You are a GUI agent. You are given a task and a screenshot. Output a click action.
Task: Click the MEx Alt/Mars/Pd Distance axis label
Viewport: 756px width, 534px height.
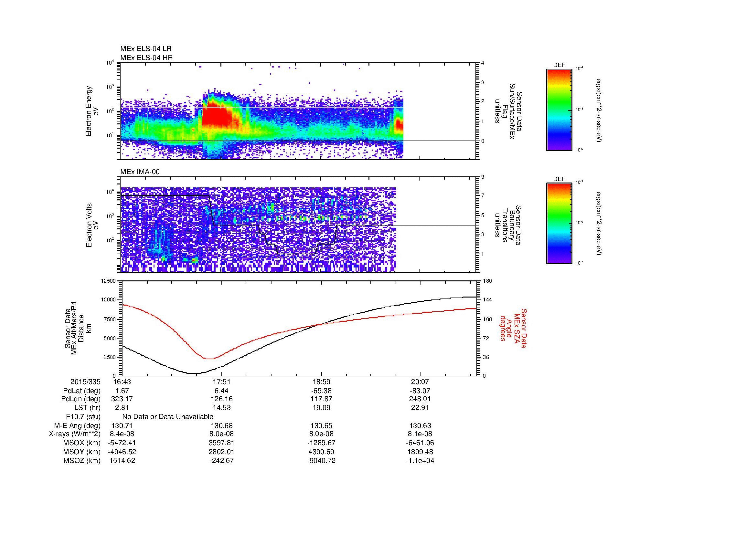click(x=78, y=328)
